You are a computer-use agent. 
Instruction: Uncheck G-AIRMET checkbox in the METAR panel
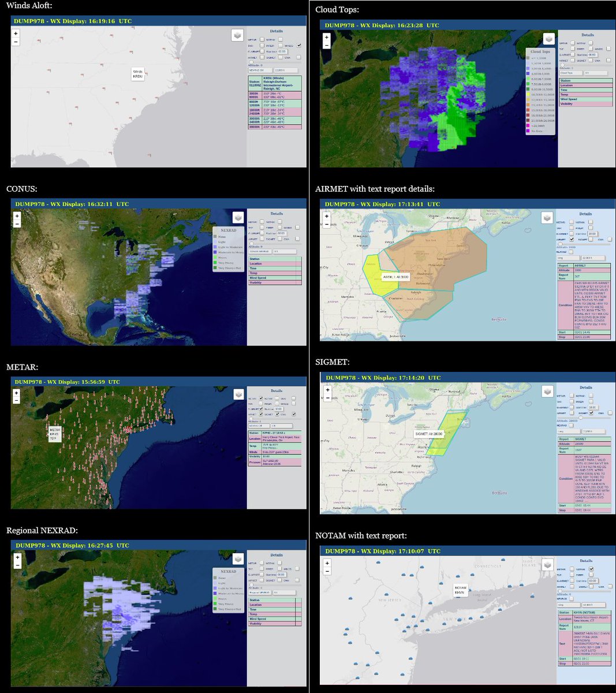[261, 409]
